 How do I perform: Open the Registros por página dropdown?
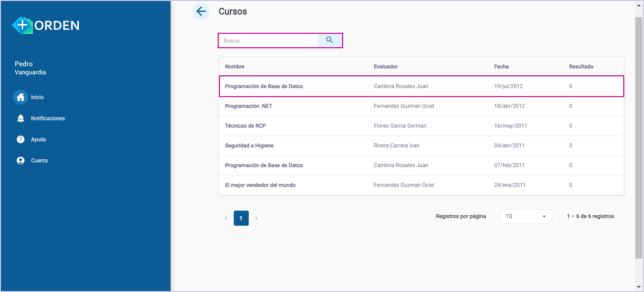pyautogui.click(x=526, y=216)
